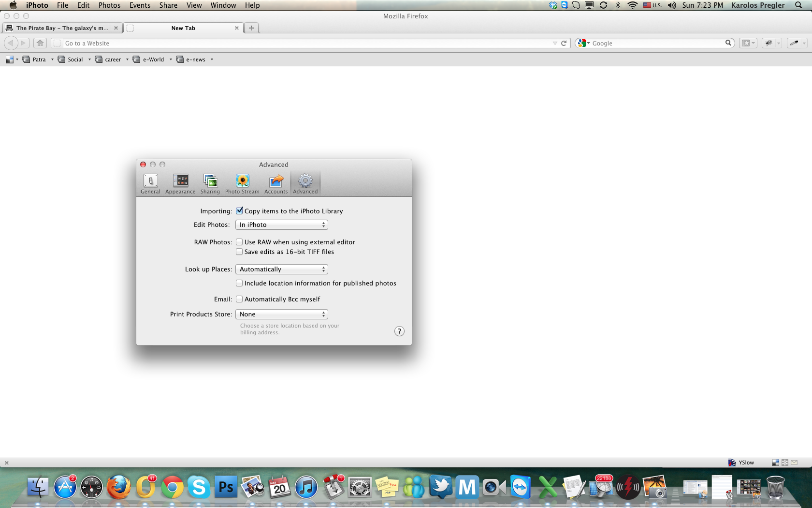This screenshot has width=812, height=508.
Task: Expand the Social bookmarks folder
Action: [74, 60]
